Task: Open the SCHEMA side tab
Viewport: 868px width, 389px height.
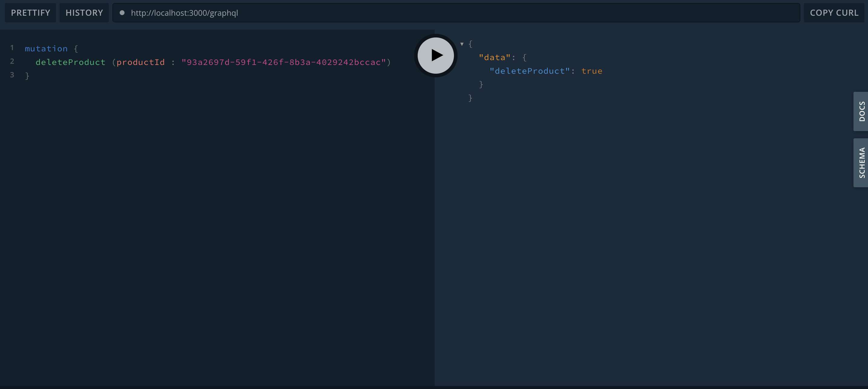Action: pos(861,163)
